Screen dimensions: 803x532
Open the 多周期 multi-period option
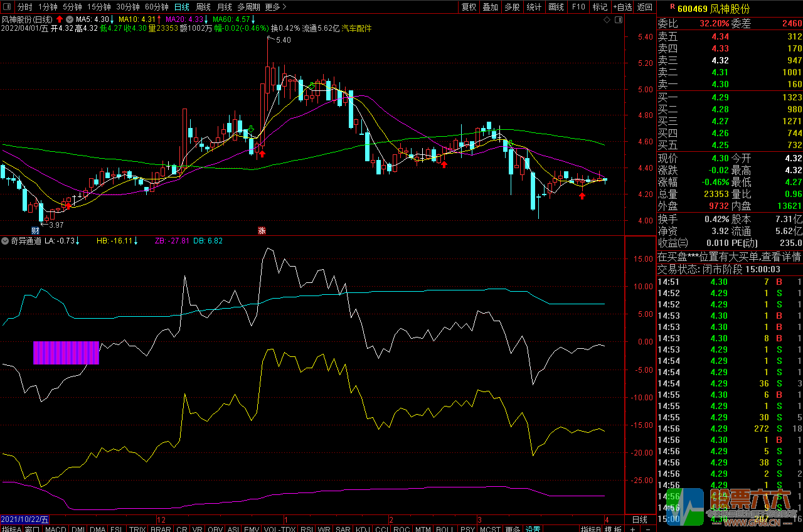[249, 7]
